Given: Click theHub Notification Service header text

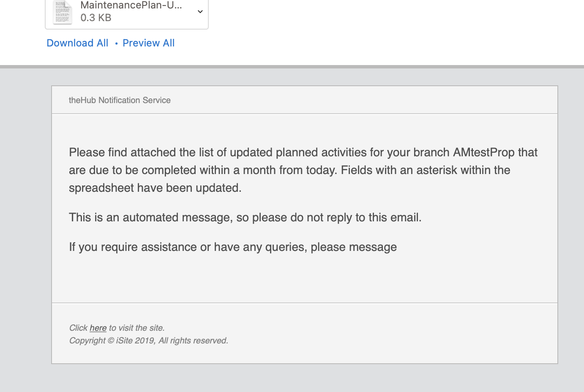Looking at the screenshot, I should tap(120, 100).
